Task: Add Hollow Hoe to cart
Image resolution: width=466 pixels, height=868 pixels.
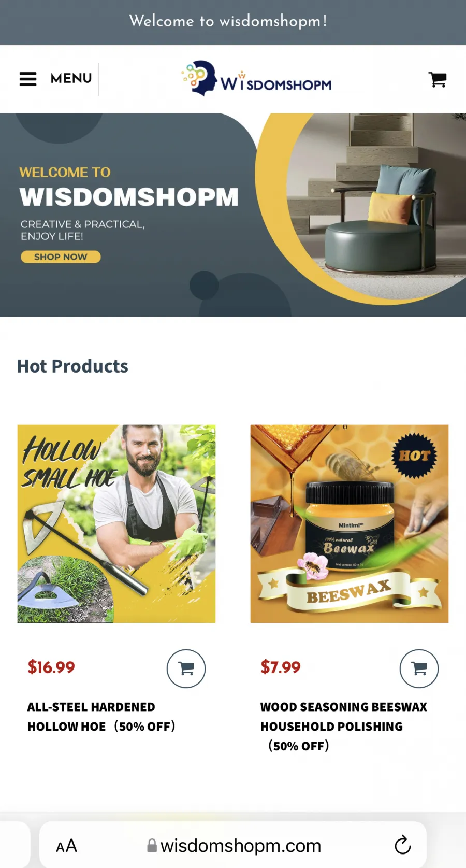Action: [x=186, y=668]
